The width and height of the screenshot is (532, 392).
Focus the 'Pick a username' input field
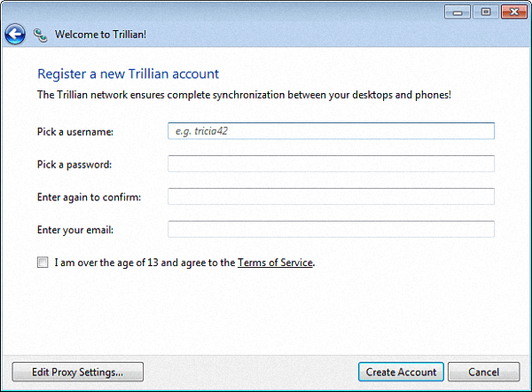click(331, 131)
